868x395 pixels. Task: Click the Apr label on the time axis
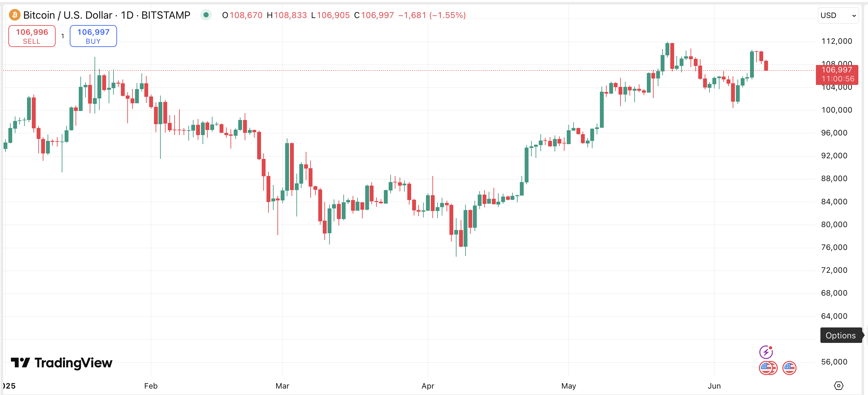pyautogui.click(x=428, y=386)
